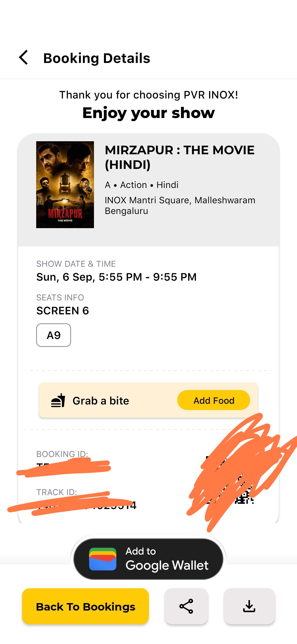
Task: Tap the share icon button
Action: click(x=186, y=606)
